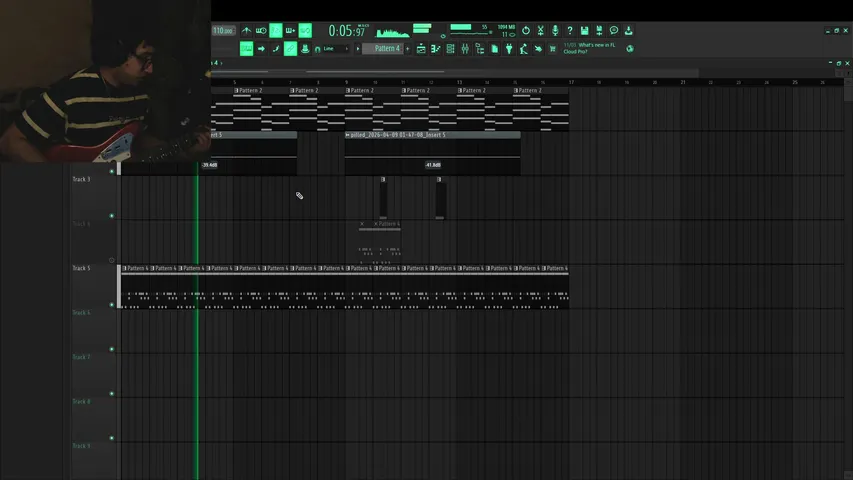
Task: Mute Track 5 with its green dot
Action: [112, 305]
